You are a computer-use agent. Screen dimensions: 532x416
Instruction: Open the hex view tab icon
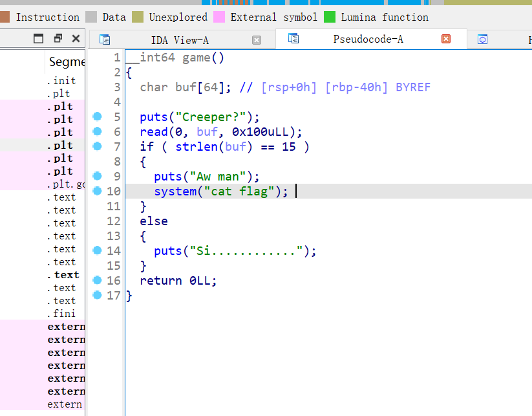pyautogui.click(x=482, y=39)
